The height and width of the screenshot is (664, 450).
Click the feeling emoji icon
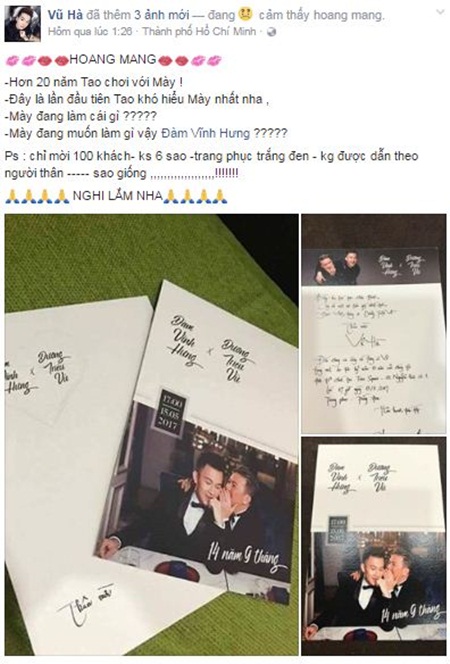[246, 15]
